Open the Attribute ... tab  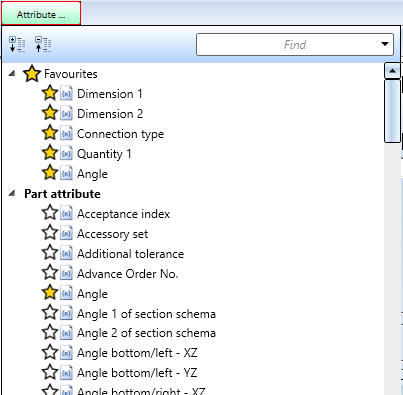tap(41, 13)
